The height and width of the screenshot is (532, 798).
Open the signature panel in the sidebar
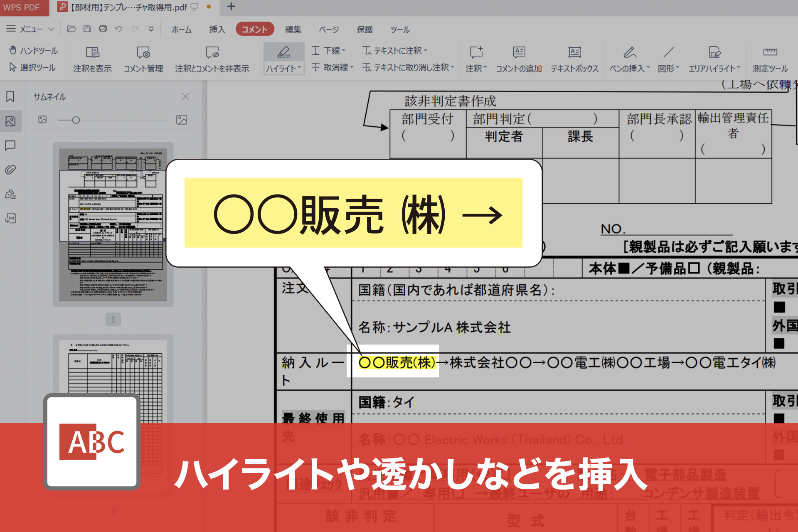click(10, 194)
